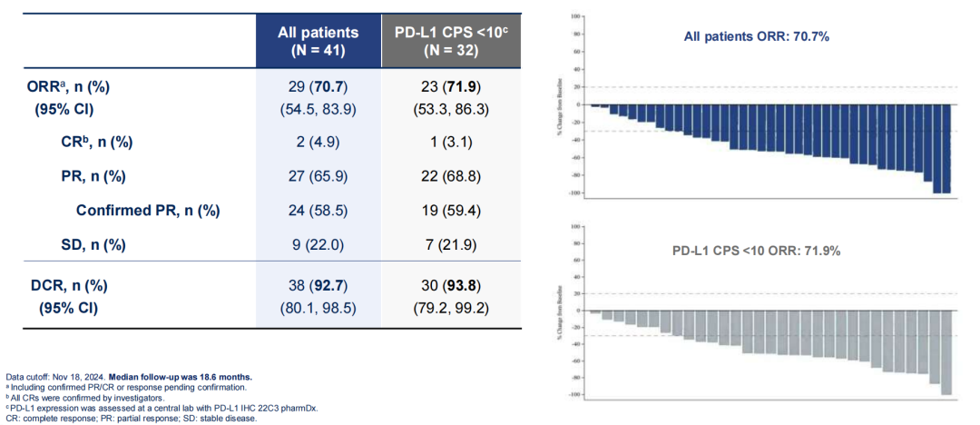Click the gray PD-L1 waterfall chart
Screen dimensions: 980x425
[x=771, y=350]
